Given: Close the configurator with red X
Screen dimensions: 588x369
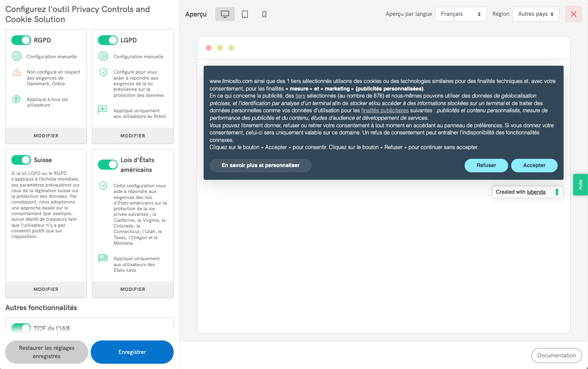Looking at the screenshot, I should tap(573, 14).
